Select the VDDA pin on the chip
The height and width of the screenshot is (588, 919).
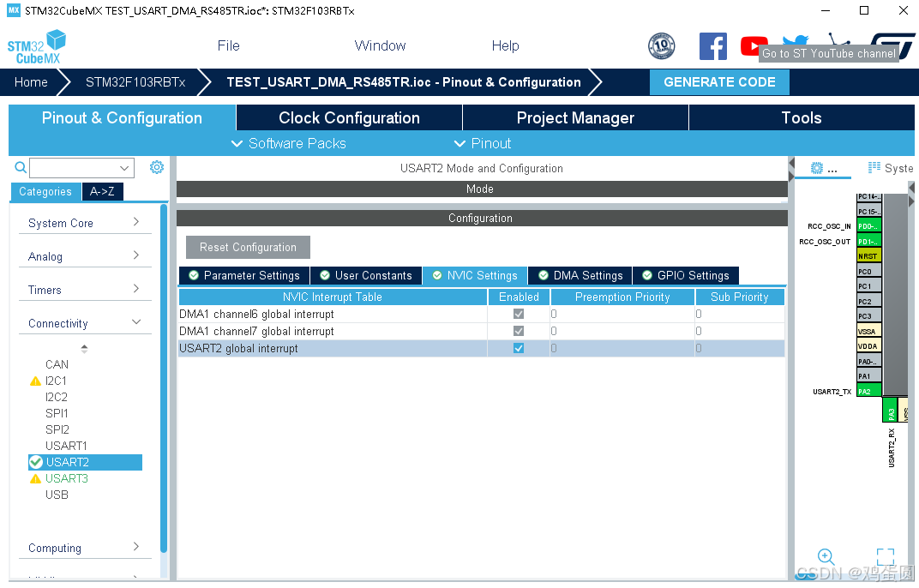868,346
